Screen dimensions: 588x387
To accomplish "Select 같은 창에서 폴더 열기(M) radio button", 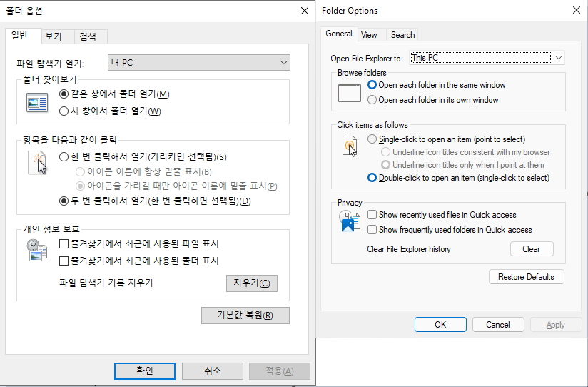I will [64, 94].
